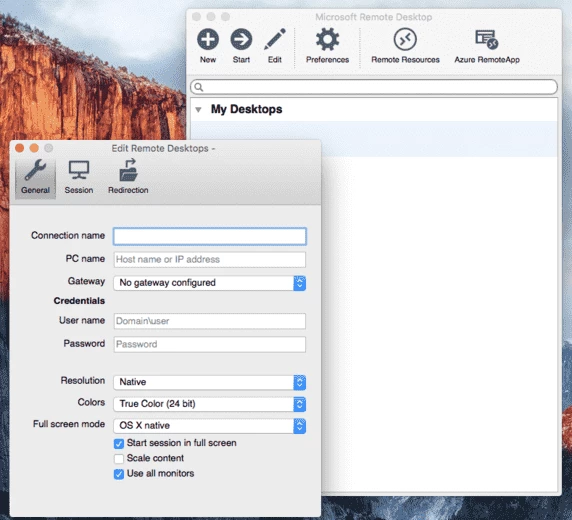Screen dimensions: 572x520
Task: Collapse the My Desktops group triangle
Action: point(198,109)
